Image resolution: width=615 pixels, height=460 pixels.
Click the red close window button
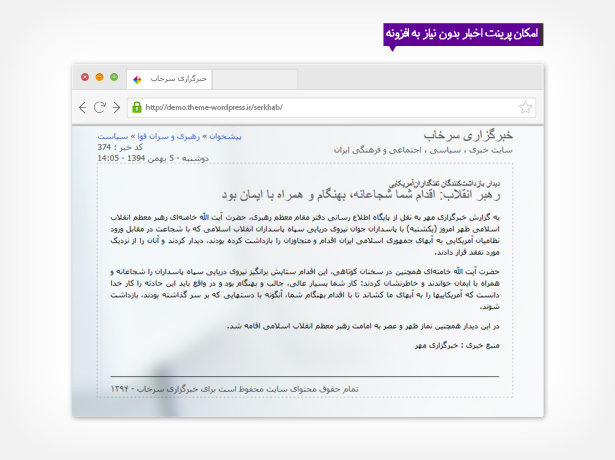pos(85,77)
